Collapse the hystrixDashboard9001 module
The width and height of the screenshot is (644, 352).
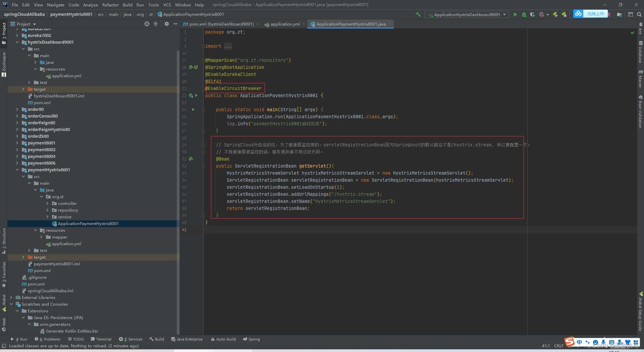click(17, 42)
